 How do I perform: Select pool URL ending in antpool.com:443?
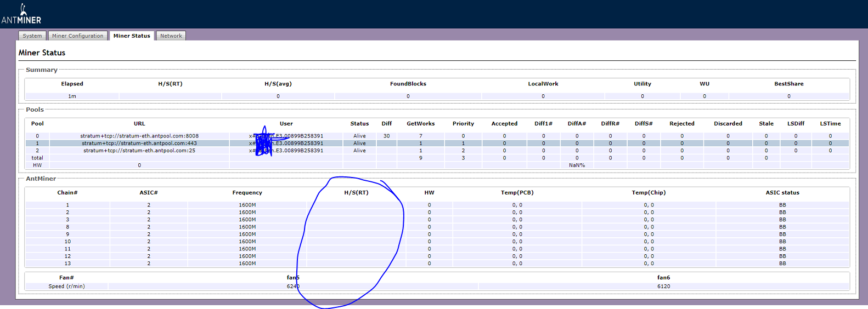point(139,143)
